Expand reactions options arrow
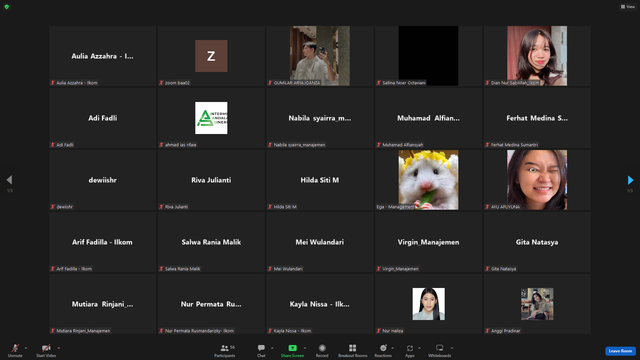 [x=393, y=348]
